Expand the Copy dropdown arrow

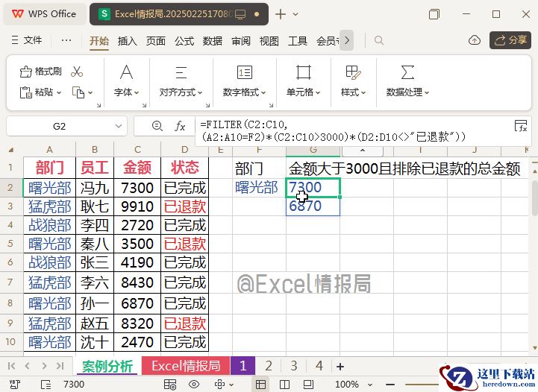point(90,92)
